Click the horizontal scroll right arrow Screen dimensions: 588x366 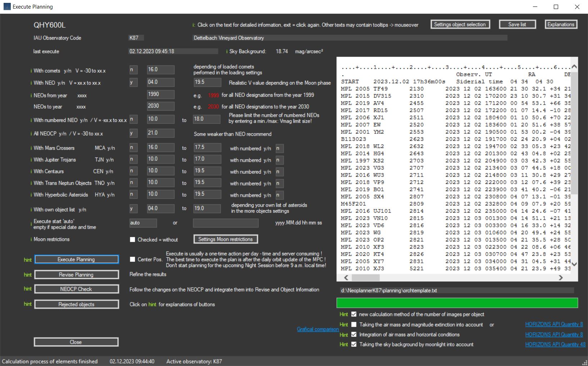[x=560, y=278]
